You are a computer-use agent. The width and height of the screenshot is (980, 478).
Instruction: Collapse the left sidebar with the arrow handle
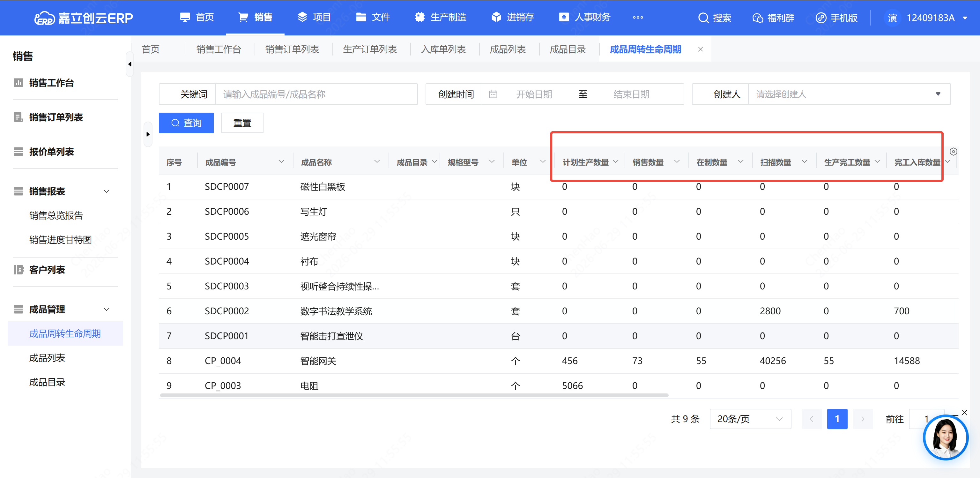click(130, 64)
